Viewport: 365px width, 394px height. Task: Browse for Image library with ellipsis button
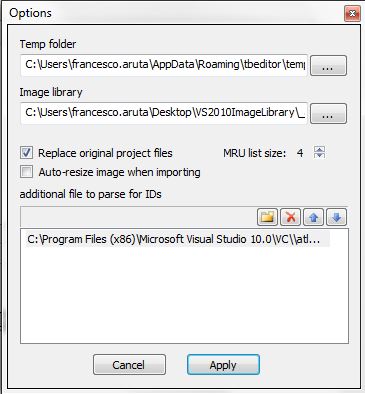(328, 114)
